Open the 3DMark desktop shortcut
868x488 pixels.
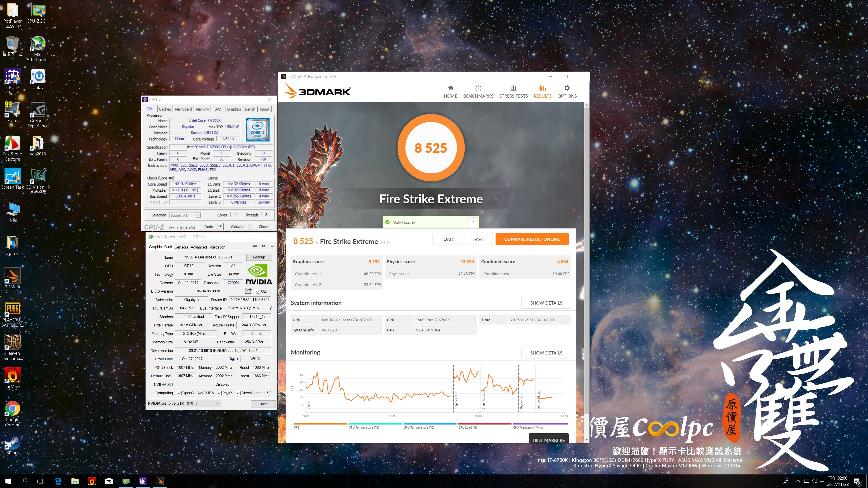tap(12, 279)
